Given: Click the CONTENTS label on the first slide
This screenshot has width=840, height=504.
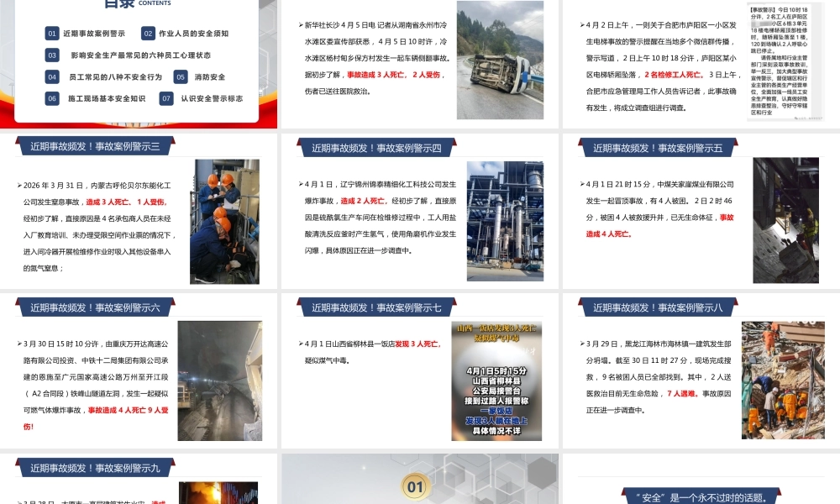Looking at the screenshot, I should click(x=155, y=3).
